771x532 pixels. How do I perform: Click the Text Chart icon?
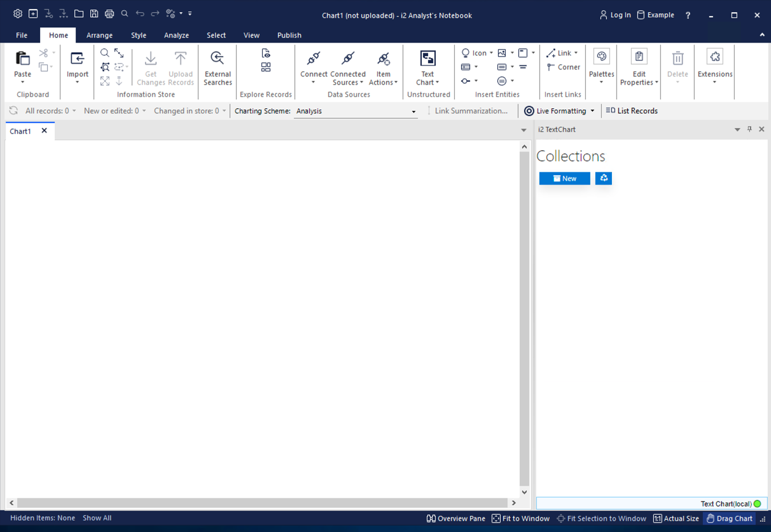tap(428, 59)
